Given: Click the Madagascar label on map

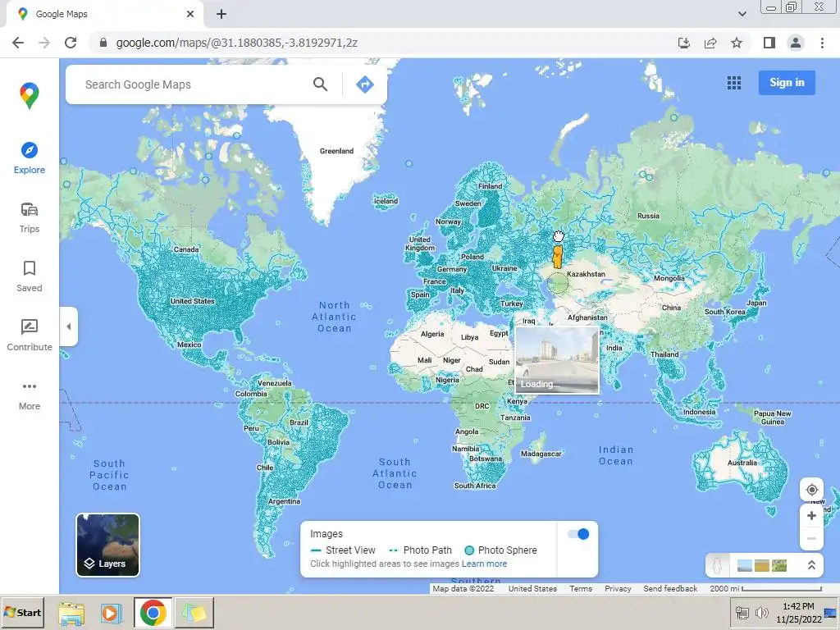Looking at the screenshot, I should 541,454.
